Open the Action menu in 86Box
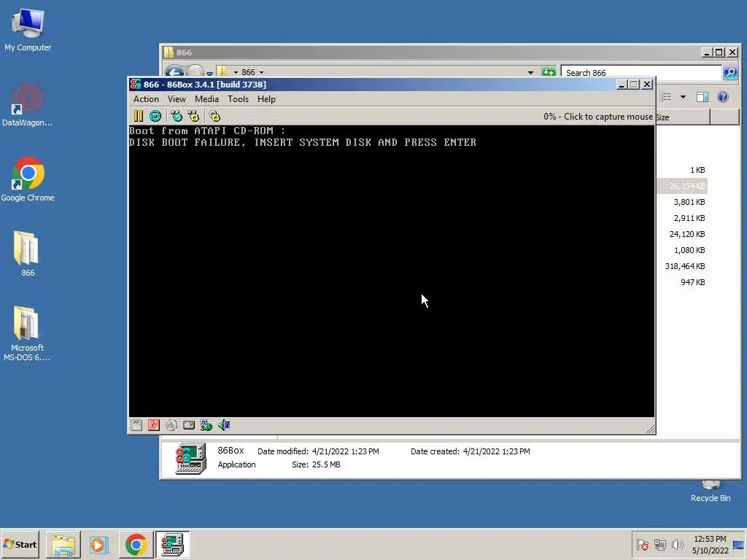 (146, 99)
